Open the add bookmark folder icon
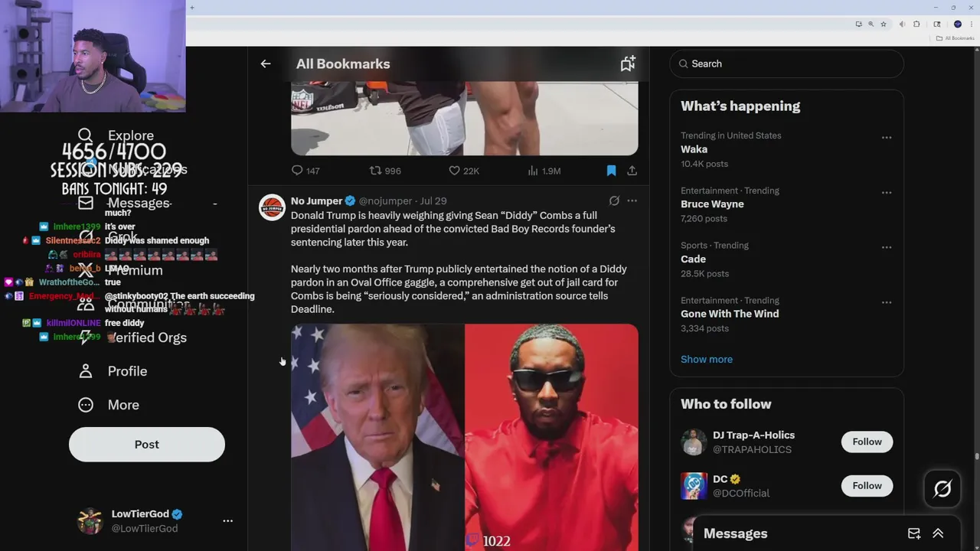This screenshot has width=980, height=551. pos(628,64)
